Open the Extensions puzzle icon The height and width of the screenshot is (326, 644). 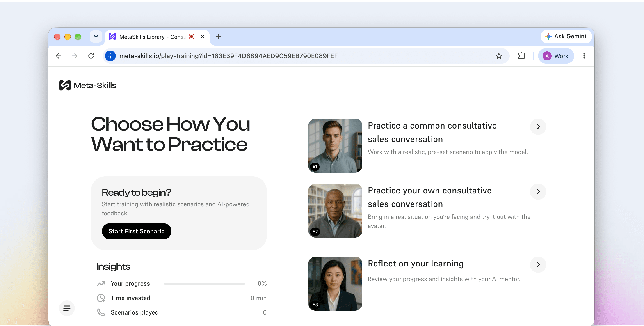521,56
